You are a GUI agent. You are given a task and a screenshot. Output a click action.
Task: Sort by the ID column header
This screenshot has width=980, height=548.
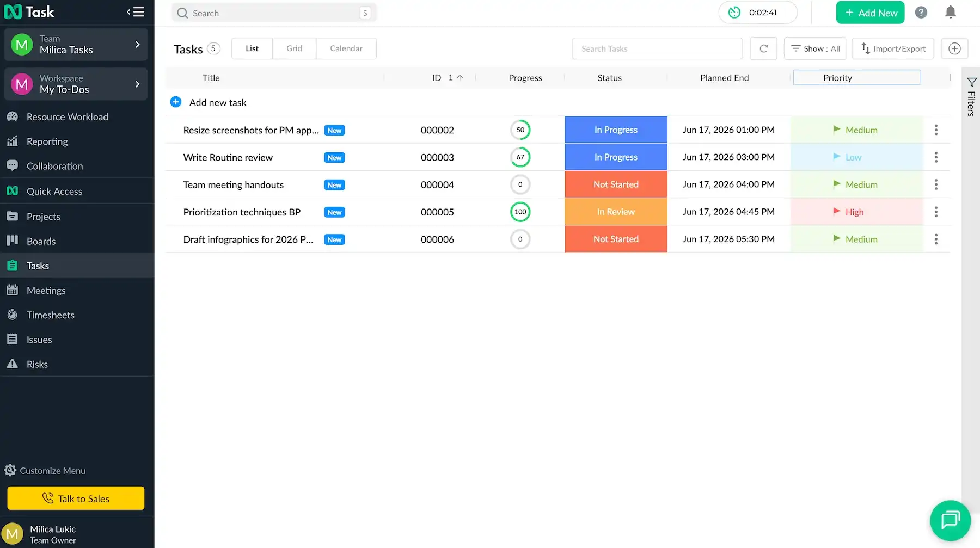click(x=437, y=78)
